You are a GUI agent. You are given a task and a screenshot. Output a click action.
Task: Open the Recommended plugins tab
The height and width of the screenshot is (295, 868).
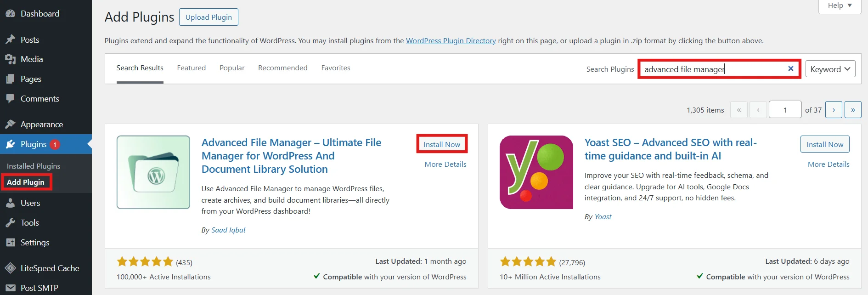282,68
